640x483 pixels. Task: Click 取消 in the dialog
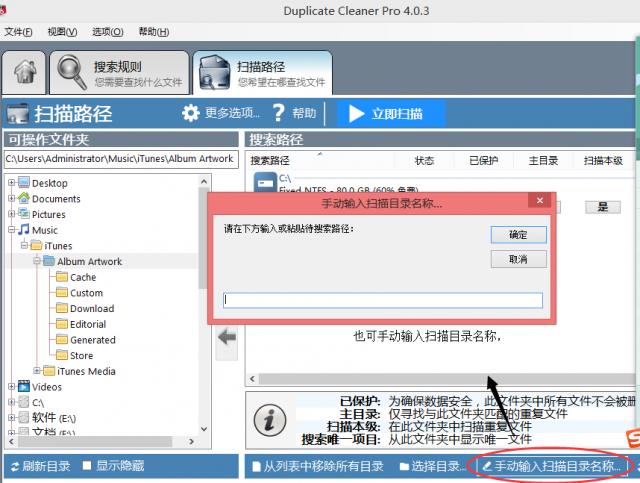point(518,259)
